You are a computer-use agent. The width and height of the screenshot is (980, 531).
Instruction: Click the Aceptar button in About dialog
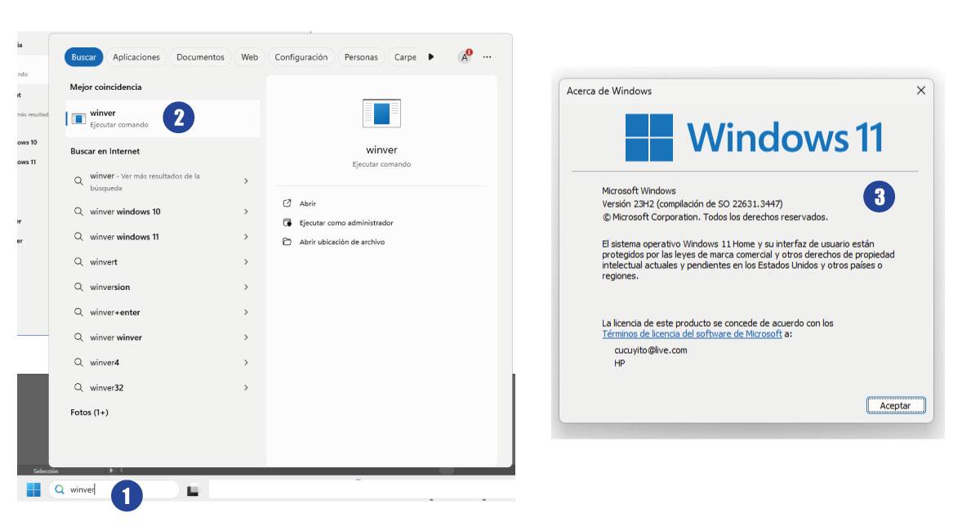click(895, 405)
